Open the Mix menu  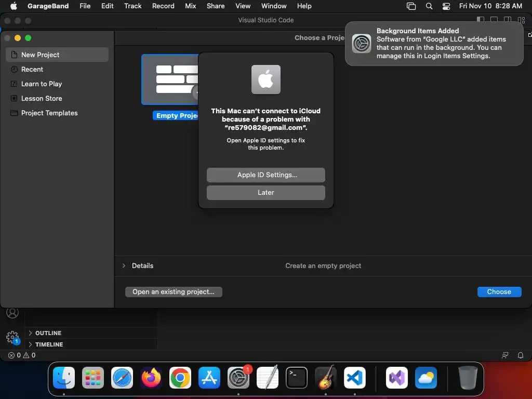point(190,6)
